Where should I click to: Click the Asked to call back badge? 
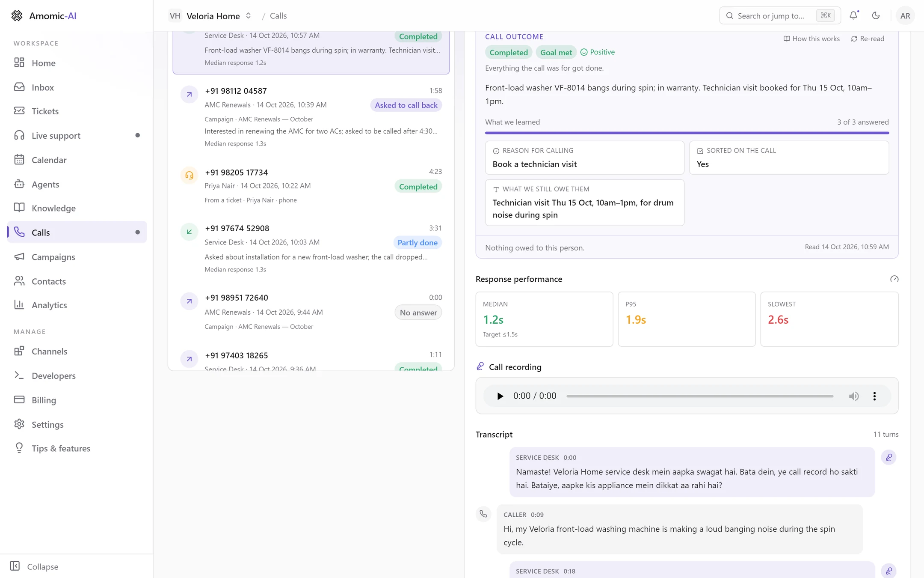(x=406, y=105)
